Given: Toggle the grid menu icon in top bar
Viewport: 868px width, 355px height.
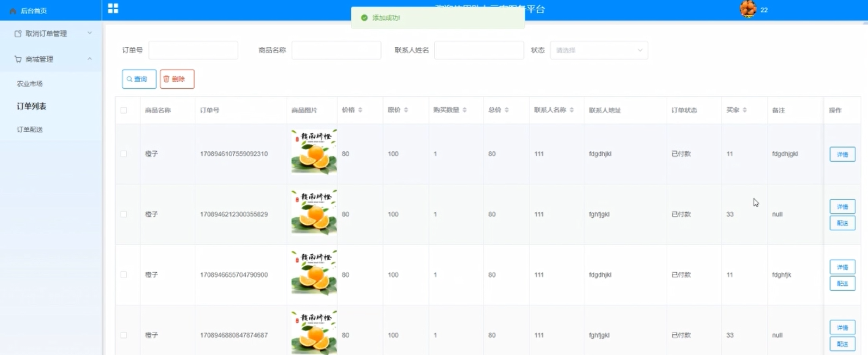Looking at the screenshot, I should (x=113, y=8).
